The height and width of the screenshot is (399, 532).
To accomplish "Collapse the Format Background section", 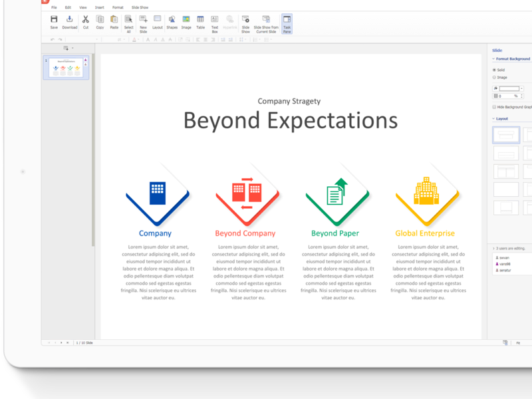I will (x=493, y=59).
